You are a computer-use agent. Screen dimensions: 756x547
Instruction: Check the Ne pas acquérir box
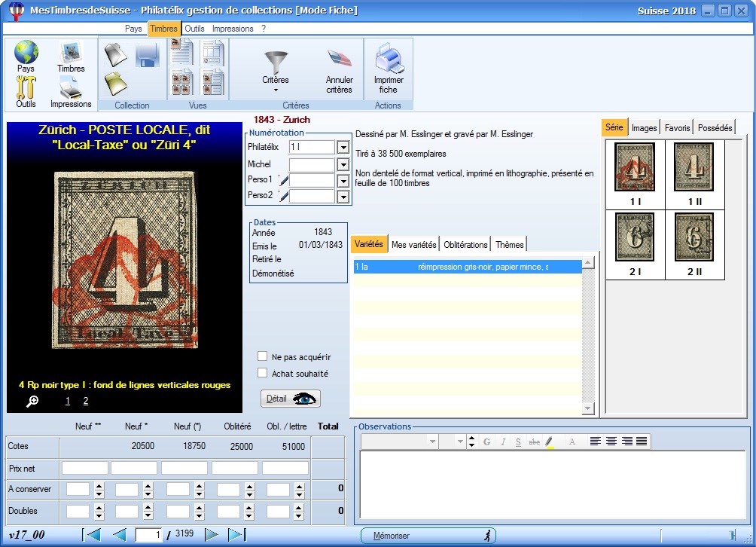(x=262, y=356)
